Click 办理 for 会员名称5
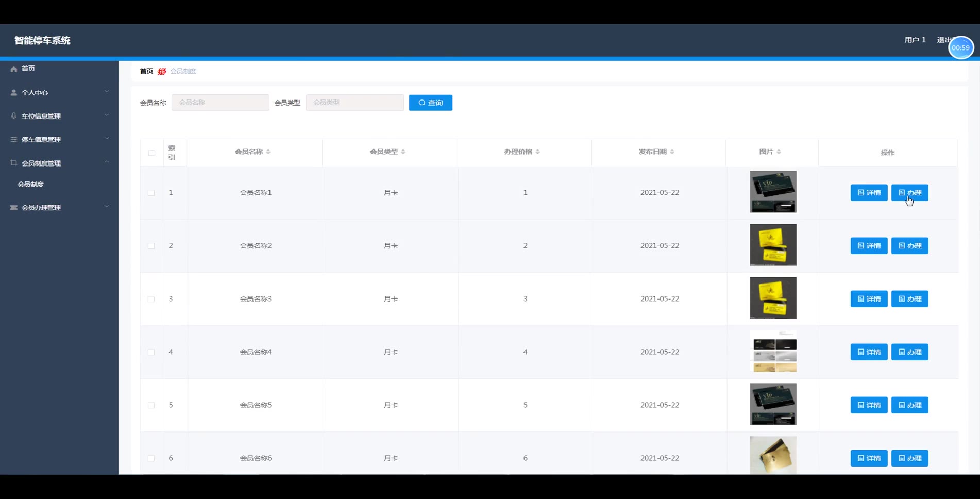The width and height of the screenshot is (980, 499). [x=910, y=405]
